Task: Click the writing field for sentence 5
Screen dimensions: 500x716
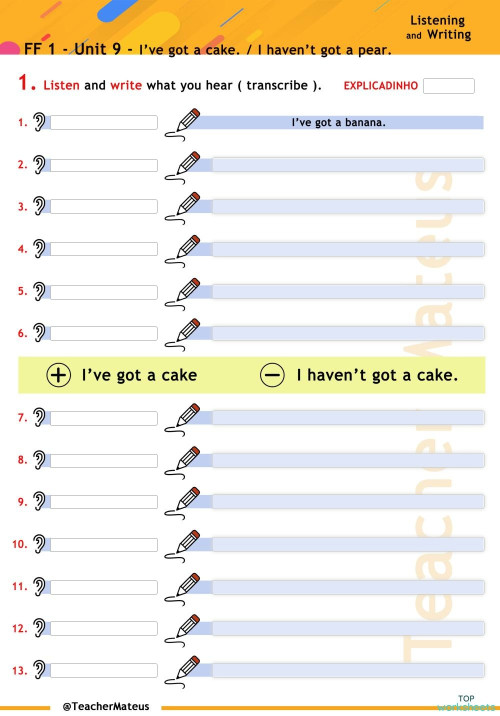Action: (348, 291)
